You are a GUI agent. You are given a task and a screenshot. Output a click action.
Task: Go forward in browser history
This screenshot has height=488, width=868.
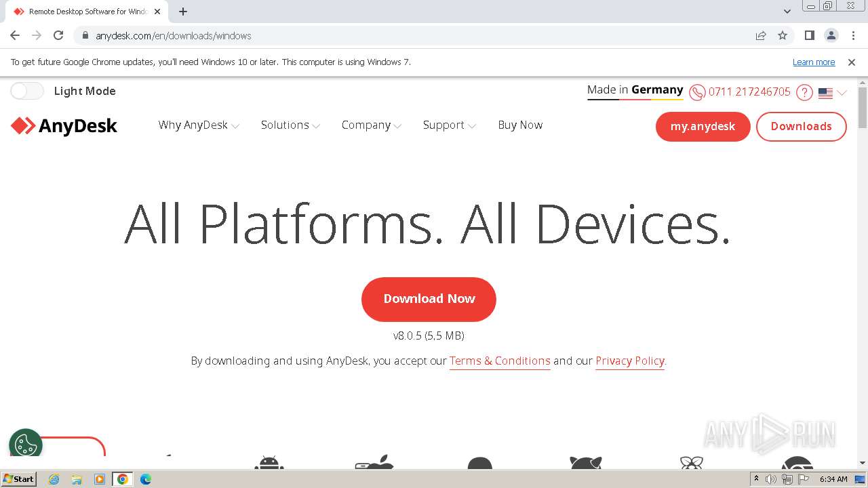37,36
